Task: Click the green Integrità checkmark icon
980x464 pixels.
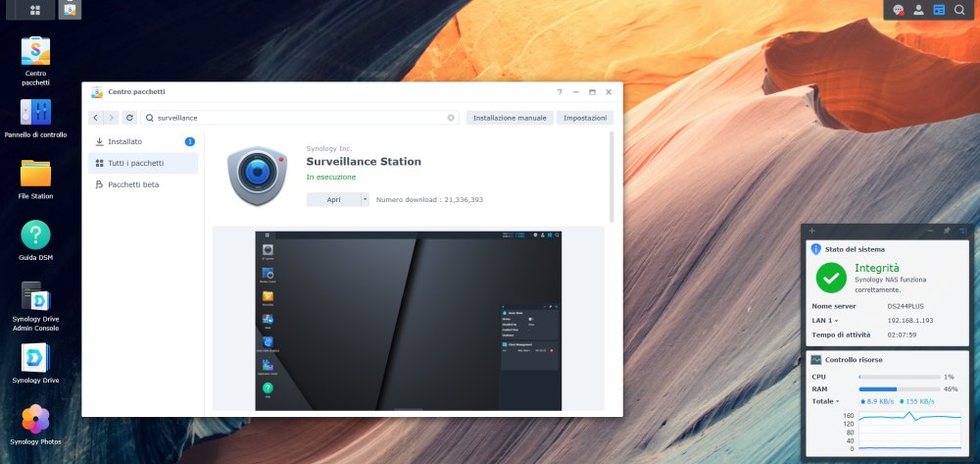Action: click(831, 278)
